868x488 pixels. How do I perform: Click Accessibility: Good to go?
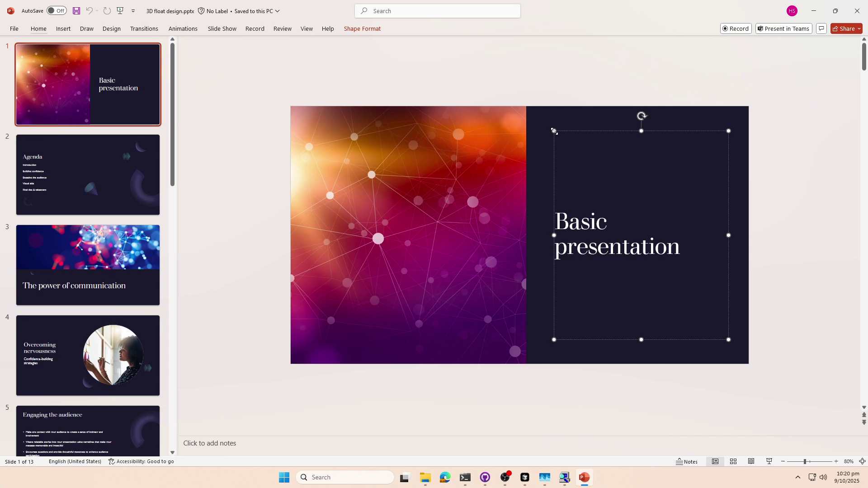(141, 461)
